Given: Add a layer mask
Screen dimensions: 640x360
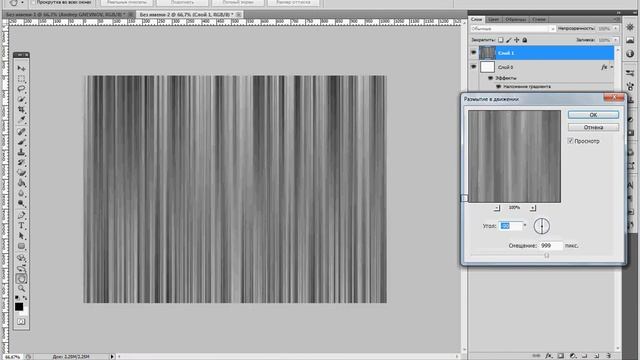Looking at the screenshot, I should 561,356.
